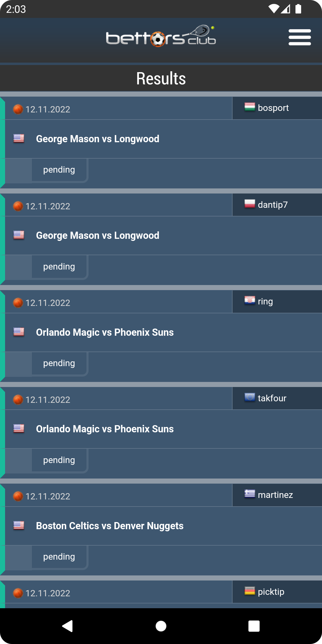Open the hamburger menu

300,37
